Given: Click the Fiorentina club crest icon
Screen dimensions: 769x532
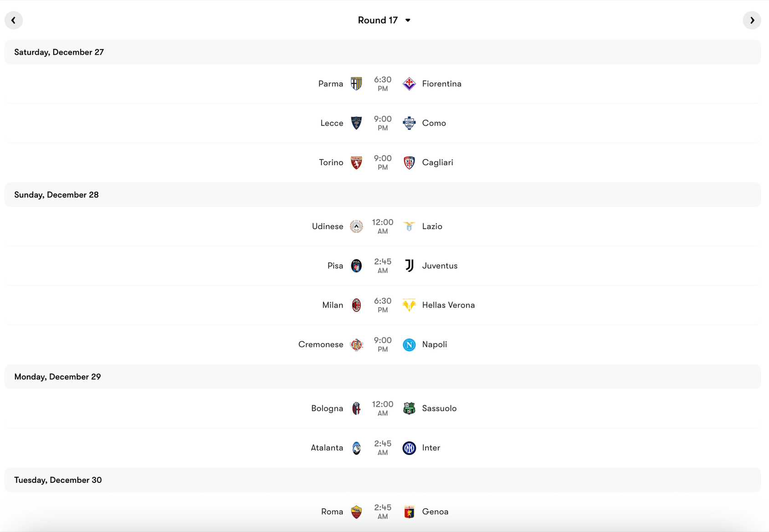Looking at the screenshot, I should (x=409, y=83).
